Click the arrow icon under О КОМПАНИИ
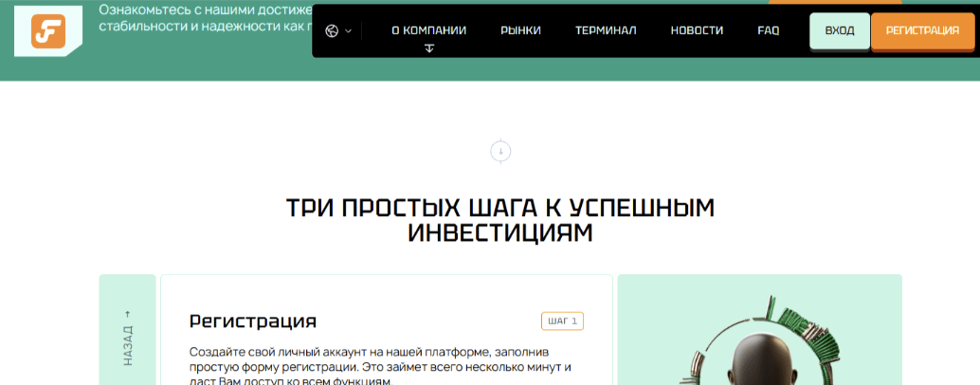This screenshot has width=980, height=385. coord(428,48)
